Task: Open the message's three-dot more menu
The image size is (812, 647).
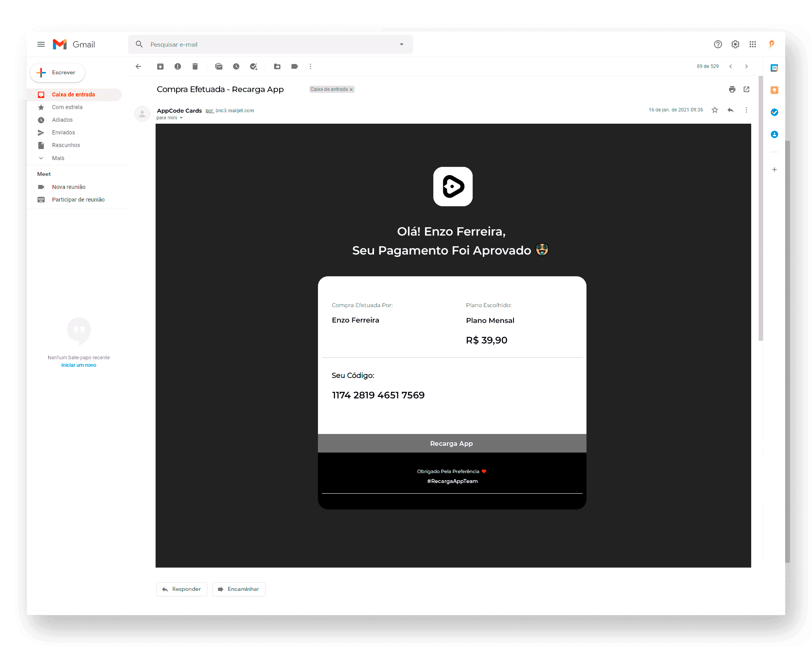Action: click(746, 110)
